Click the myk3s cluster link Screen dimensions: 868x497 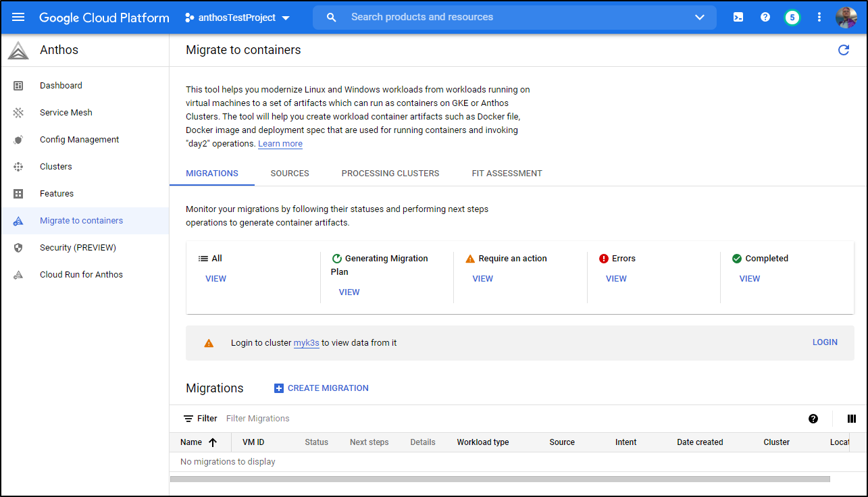click(306, 343)
